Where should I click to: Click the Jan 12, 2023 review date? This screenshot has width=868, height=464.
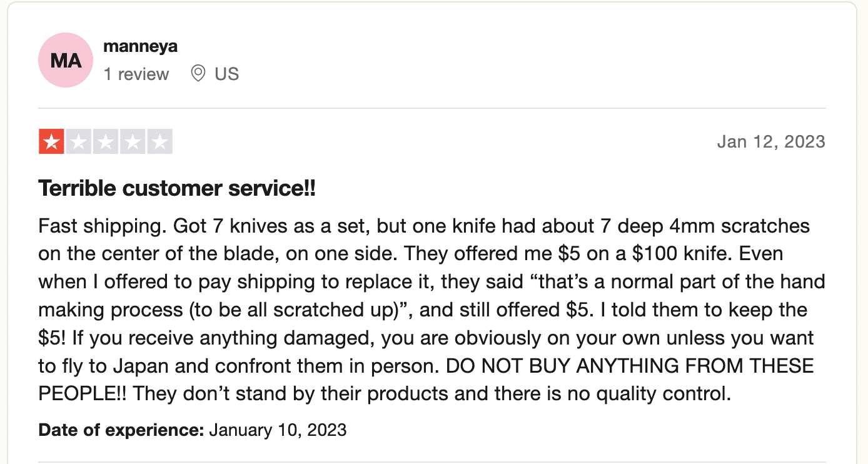(771, 141)
